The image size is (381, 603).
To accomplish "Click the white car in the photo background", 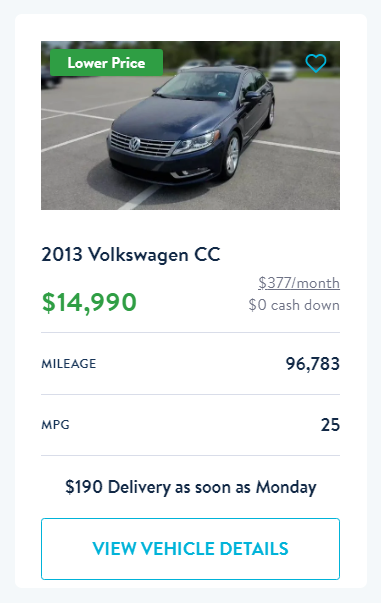I will coord(283,70).
